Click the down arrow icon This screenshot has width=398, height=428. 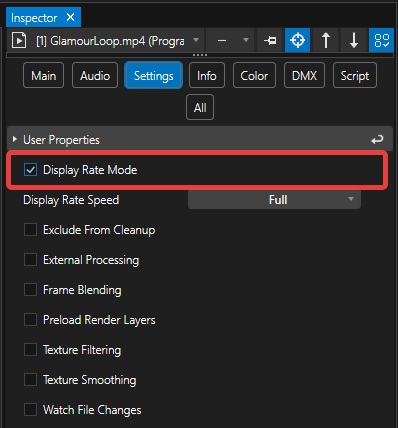point(354,40)
